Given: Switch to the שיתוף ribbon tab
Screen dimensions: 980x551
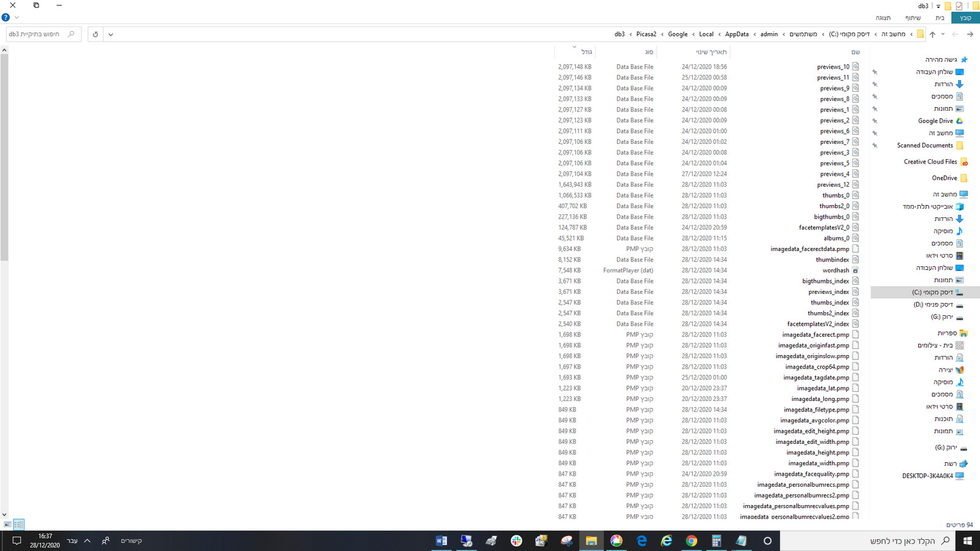Looking at the screenshot, I should pyautogui.click(x=913, y=18).
